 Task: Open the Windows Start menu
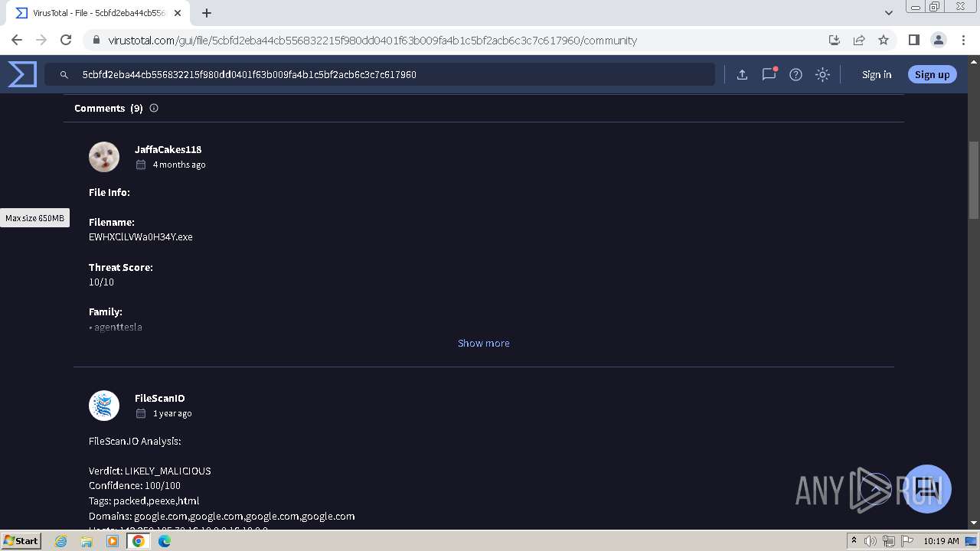click(21, 540)
